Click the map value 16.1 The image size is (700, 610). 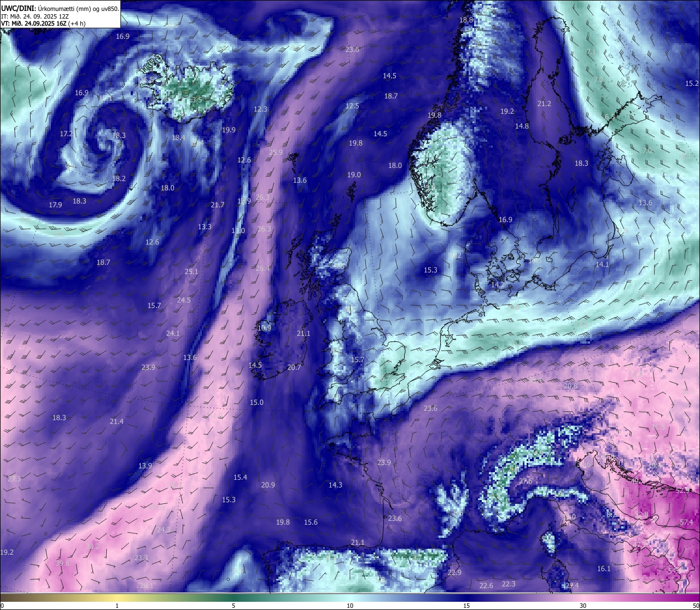(x=604, y=568)
